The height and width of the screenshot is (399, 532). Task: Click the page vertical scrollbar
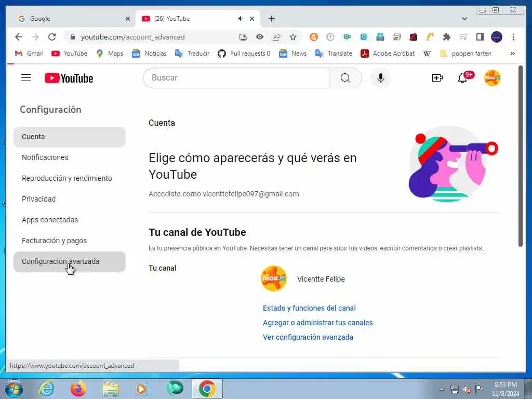click(521, 156)
